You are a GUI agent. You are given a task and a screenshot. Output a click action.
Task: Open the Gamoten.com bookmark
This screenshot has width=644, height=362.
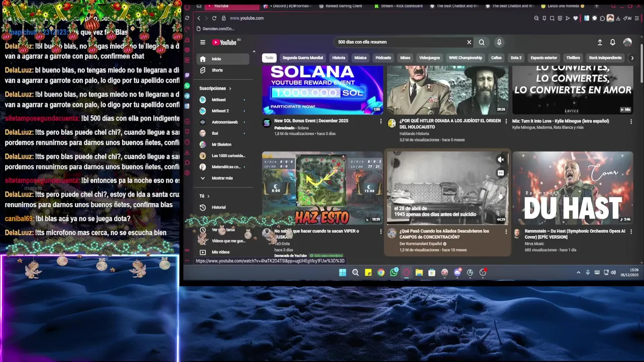pyautogui.click(x=216, y=29)
